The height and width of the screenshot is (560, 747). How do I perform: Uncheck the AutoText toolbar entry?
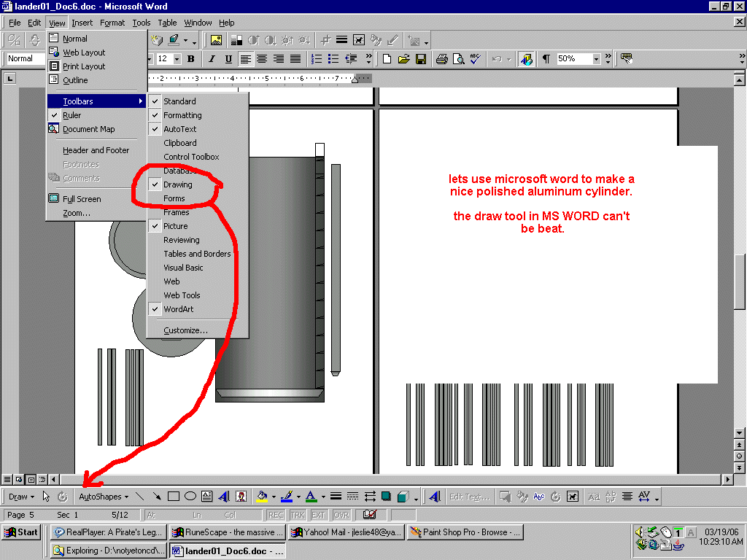click(198, 129)
